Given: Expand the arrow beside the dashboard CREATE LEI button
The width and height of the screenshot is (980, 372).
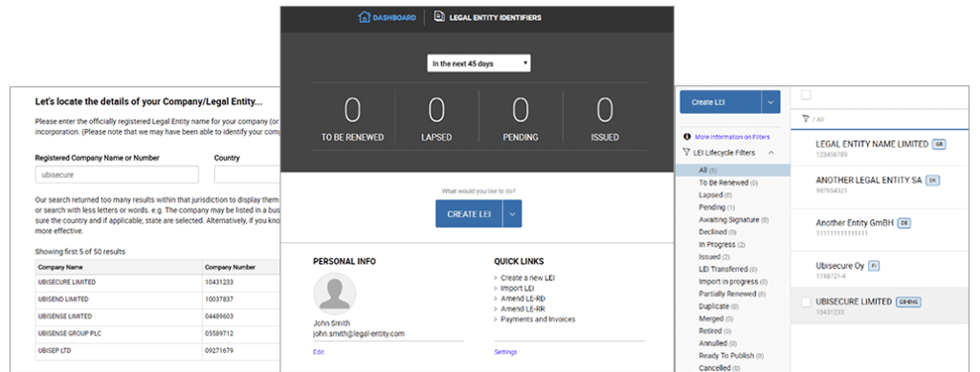Looking at the screenshot, I should 513,213.
